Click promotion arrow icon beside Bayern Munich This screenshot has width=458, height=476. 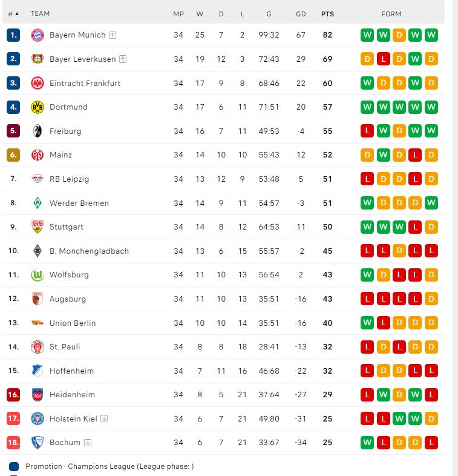tap(113, 35)
